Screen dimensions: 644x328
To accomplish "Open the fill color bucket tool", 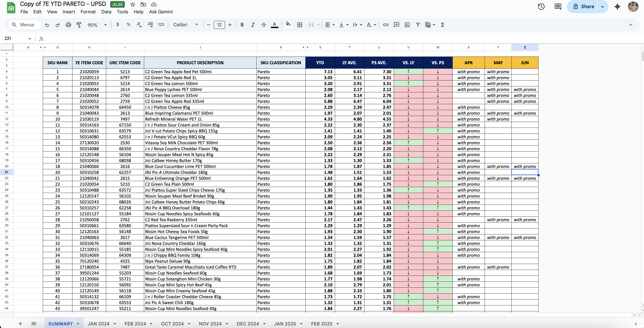I will 288,25.
